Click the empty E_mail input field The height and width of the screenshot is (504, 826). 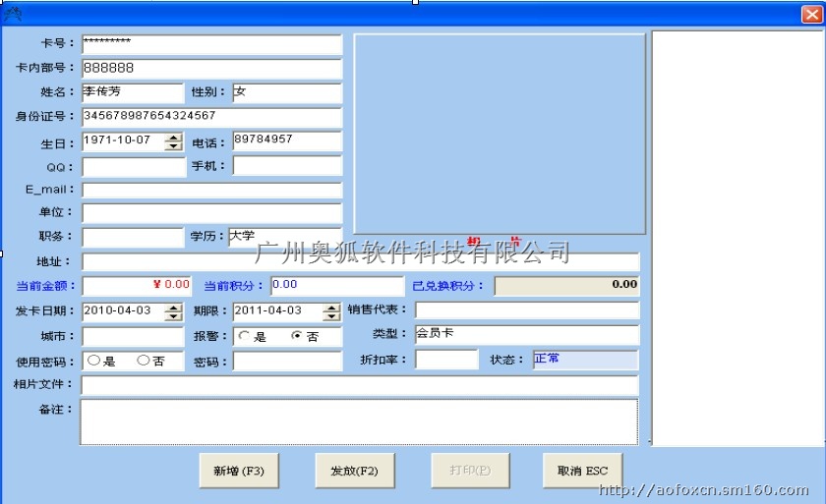pyautogui.click(x=211, y=190)
